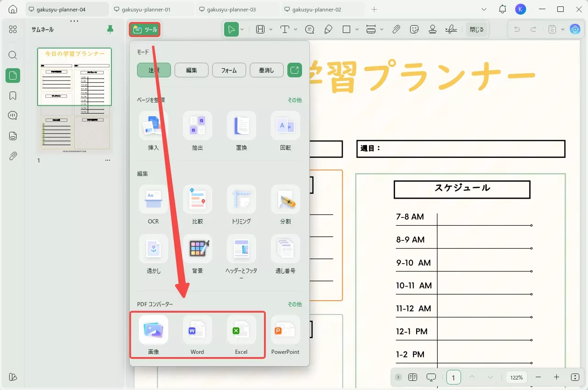Pin the thumbnail panel open

tap(110, 29)
